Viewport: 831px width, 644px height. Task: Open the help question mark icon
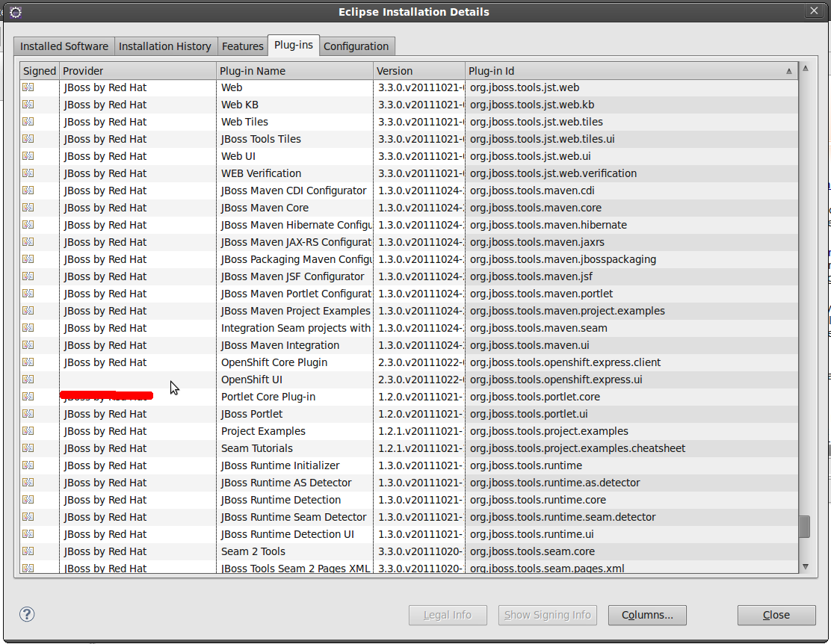(x=26, y=614)
